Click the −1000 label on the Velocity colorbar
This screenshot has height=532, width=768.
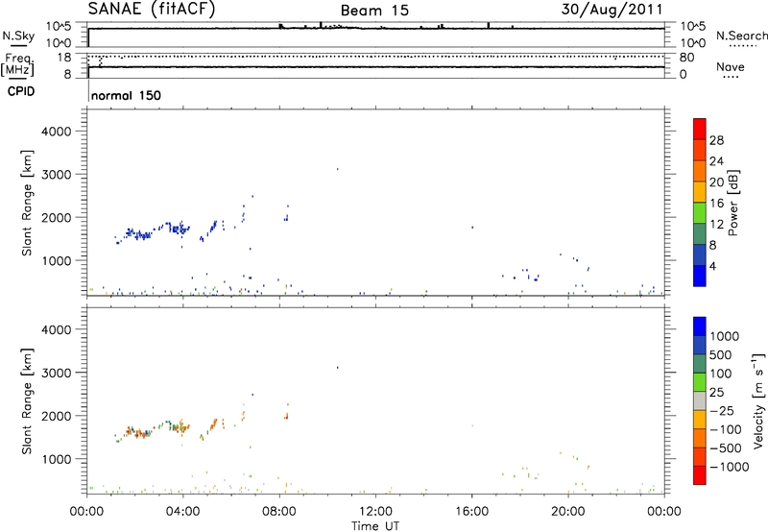pos(729,467)
